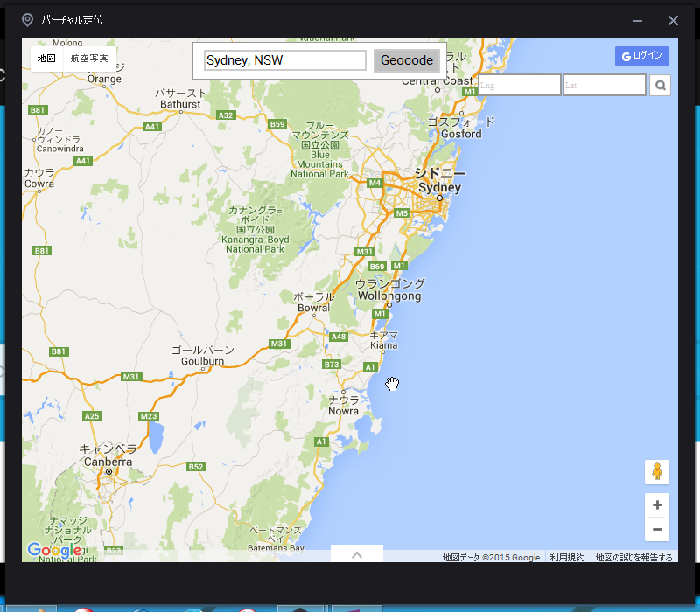Open Street View with the Pegman icon
700x612 pixels.
click(x=657, y=472)
